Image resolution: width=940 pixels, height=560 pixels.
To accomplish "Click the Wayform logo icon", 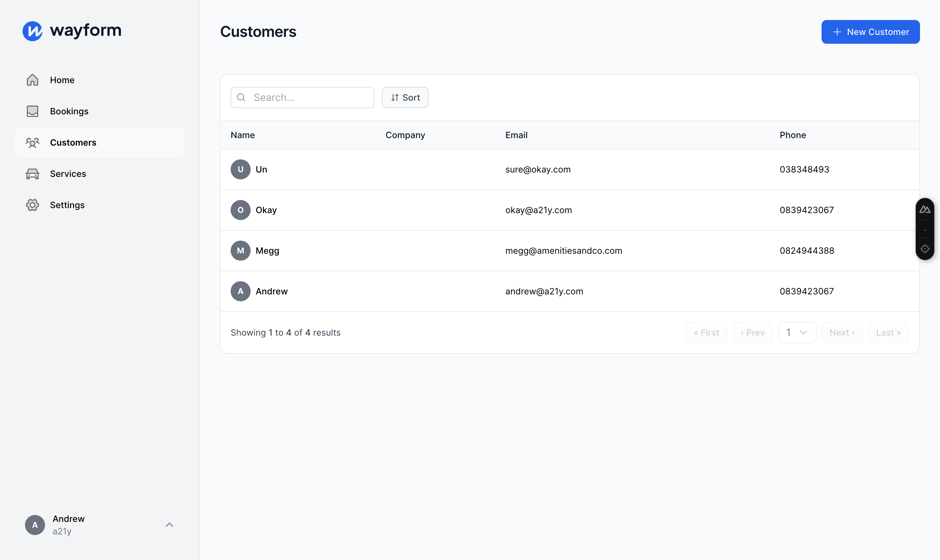I will (32, 31).
